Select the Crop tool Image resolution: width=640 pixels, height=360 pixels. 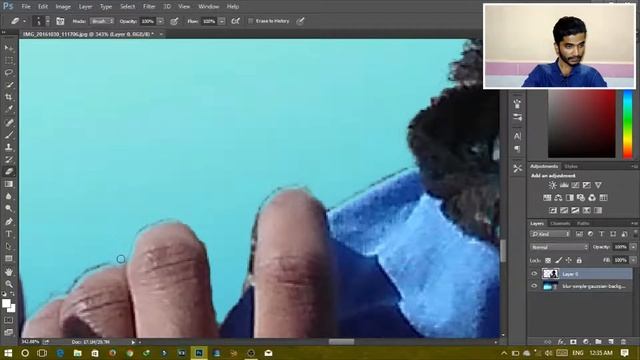click(9, 97)
